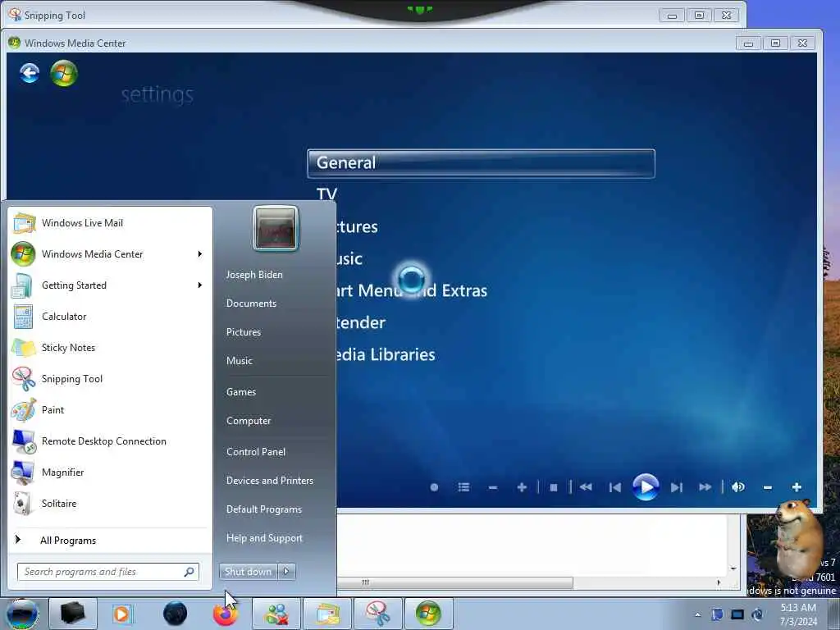Click the green Media Center home logo
Image resolution: width=840 pixels, height=630 pixels.
tap(64, 73)
